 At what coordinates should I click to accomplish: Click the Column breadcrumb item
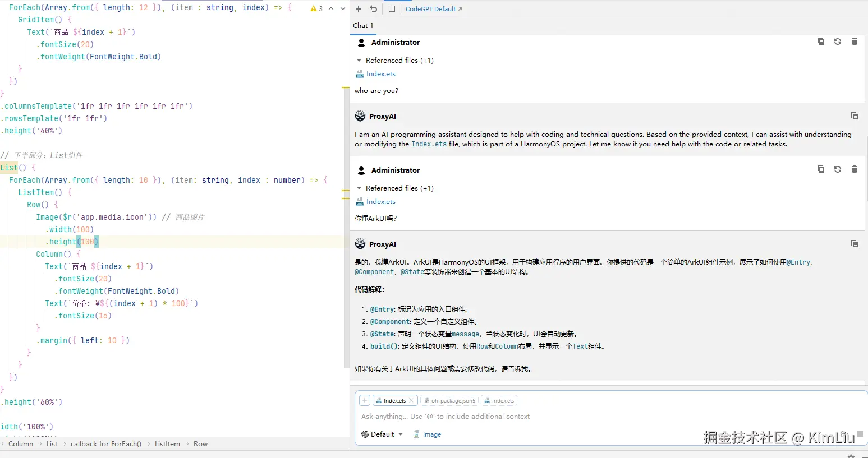pyautogui.click(x=21, y=444)
